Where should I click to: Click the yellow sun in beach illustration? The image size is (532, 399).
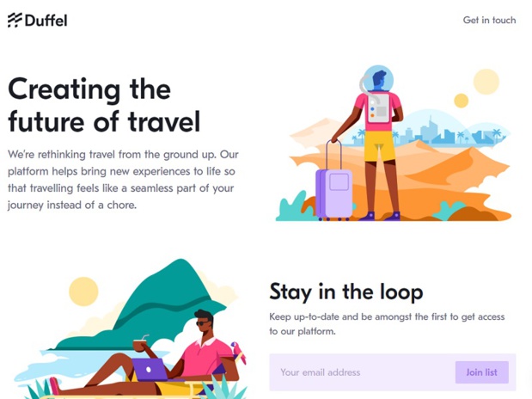pos(83,292)
